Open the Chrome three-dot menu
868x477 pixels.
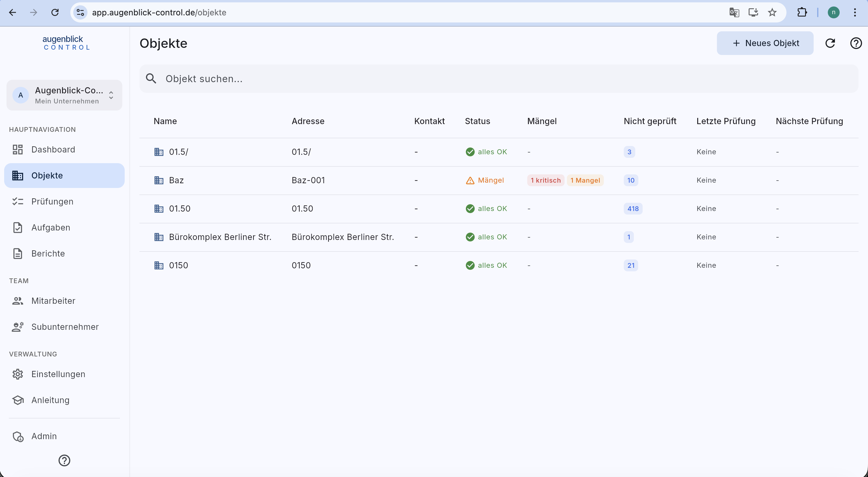pyautogui.click(x=855, y=12)
